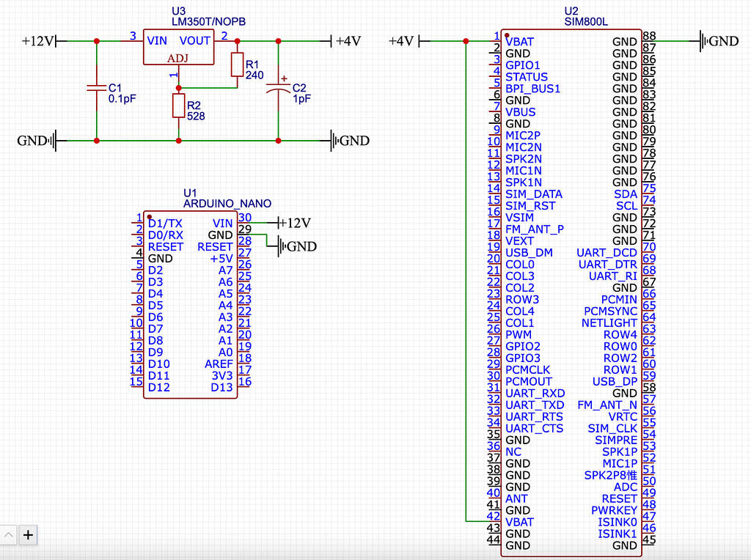
Task: Select the VBAT pin label on SIM800L pin 1
Action: pyautogui.click(x=519, y=42)
